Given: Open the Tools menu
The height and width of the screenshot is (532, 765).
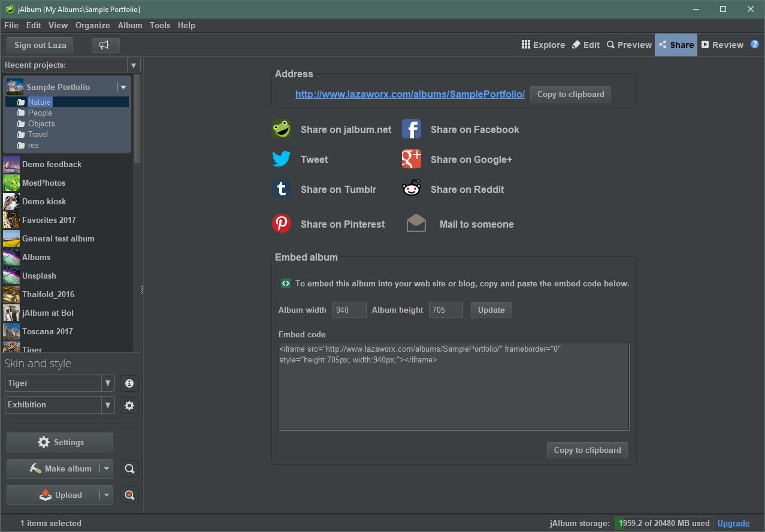Looking at the screenshot, I should point(160,25).
